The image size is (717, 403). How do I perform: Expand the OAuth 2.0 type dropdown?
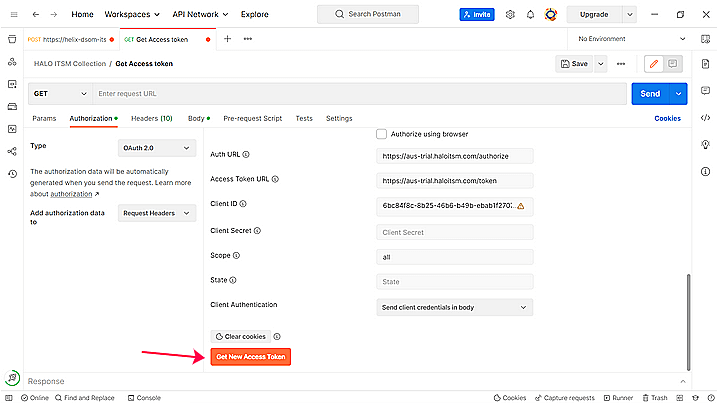[x=158, y=148]
